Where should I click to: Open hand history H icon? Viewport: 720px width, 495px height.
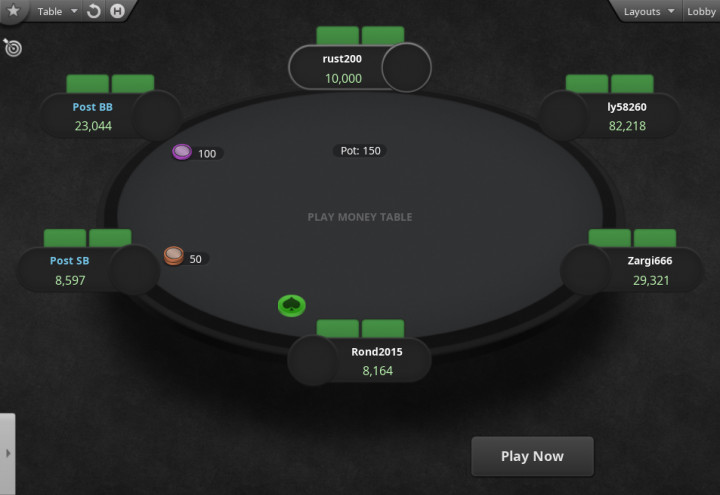point(118,11)
